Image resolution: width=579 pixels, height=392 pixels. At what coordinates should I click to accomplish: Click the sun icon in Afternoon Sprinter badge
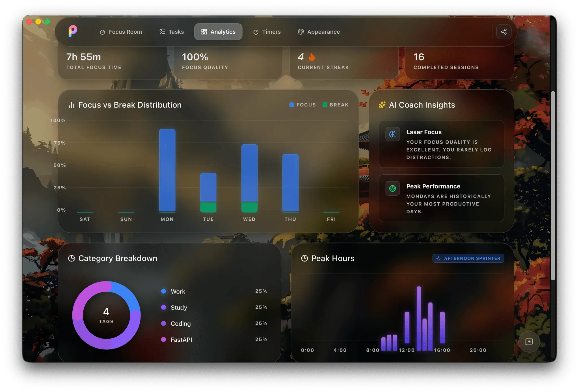pos(438,258)
